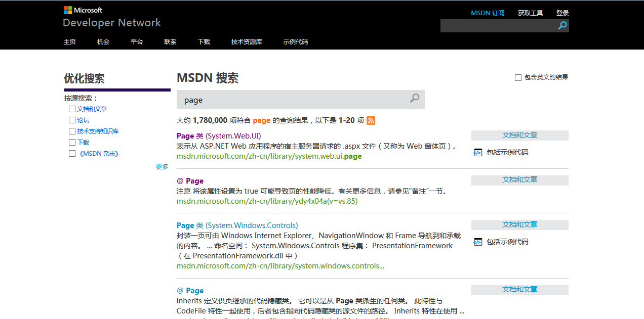
Task: Open the 下载 navigation menu item
Action: pos(204,42)
